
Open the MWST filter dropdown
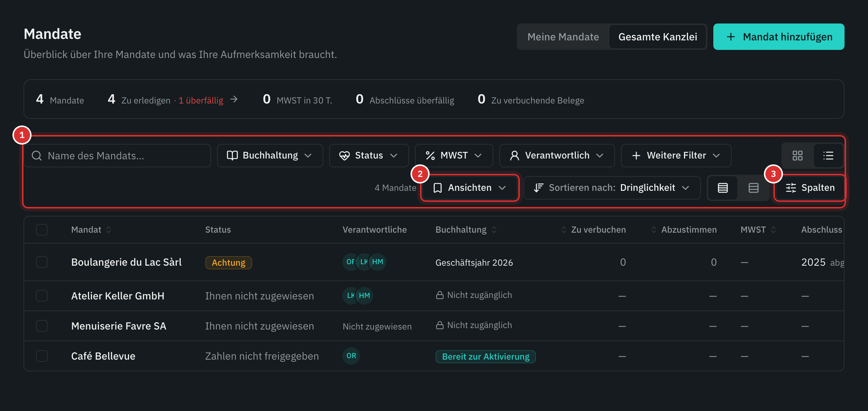coord(454,156)
